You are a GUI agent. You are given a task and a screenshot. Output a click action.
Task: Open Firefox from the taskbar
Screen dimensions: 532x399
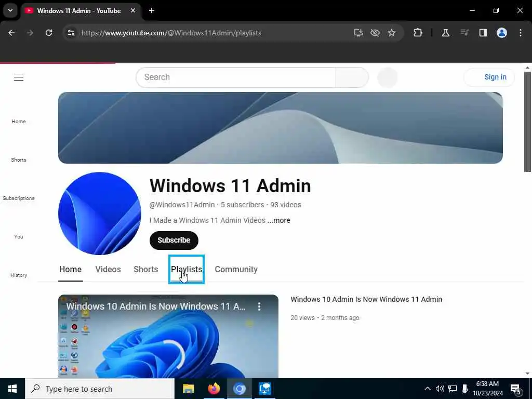click(214, 389)
